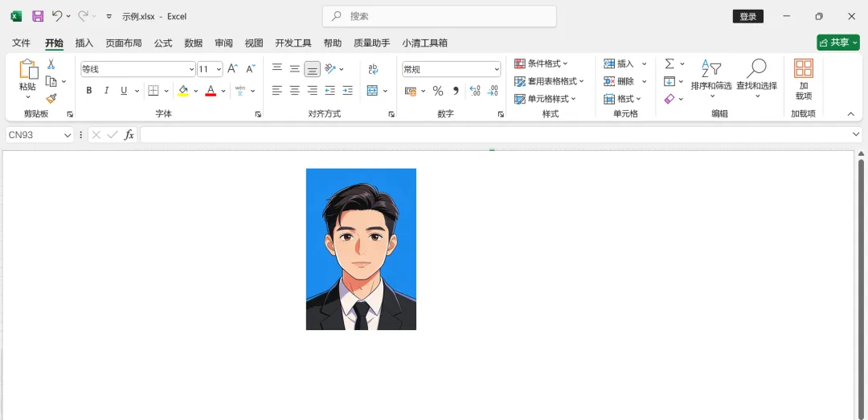The height and width of the screenshot is (420, 868).
Task: Open the 文件 tab
Action: pos(21,43)
